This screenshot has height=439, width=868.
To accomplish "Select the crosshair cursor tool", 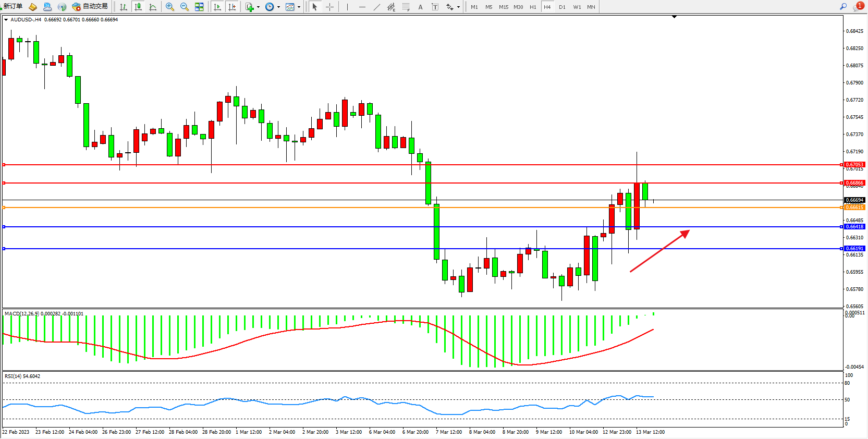I will [329, 7].
